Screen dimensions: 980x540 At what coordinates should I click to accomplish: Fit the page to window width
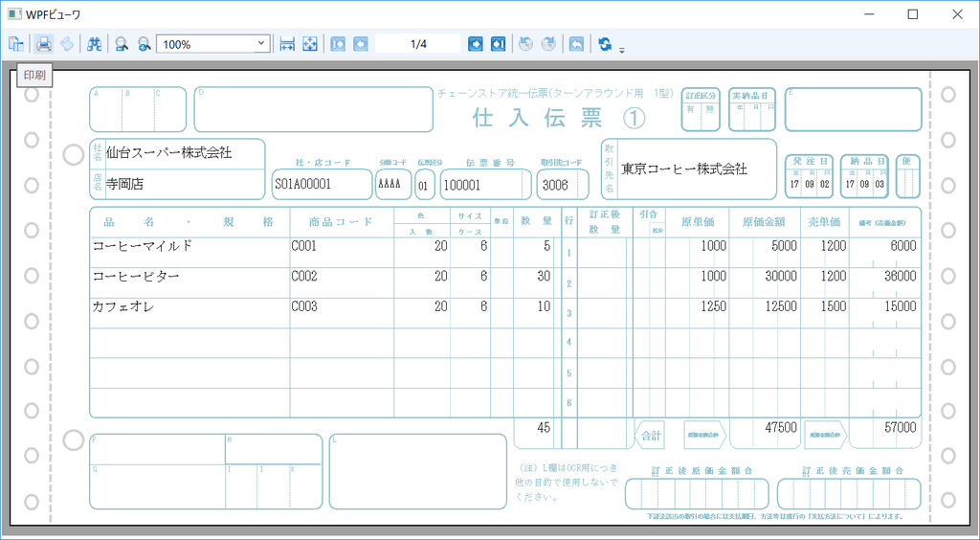tap(287, 44)
